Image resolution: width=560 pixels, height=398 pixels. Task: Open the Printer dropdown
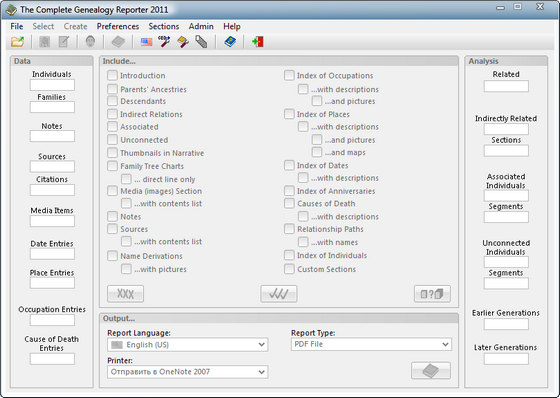188,372
